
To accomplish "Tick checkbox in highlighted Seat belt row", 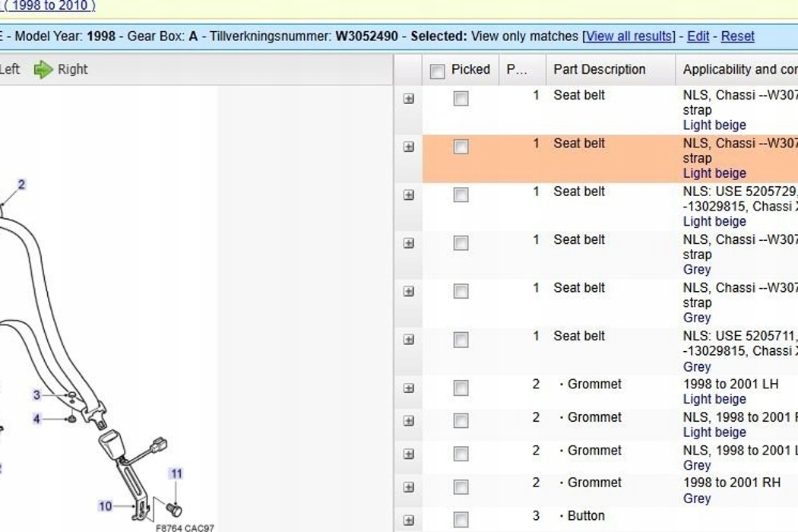I will [x=461, y=147].
